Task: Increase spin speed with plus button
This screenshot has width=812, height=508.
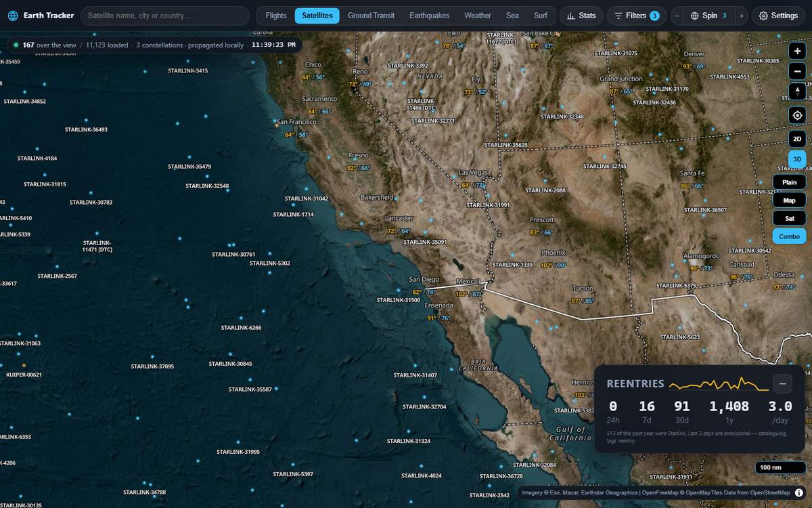Action: 741,16
